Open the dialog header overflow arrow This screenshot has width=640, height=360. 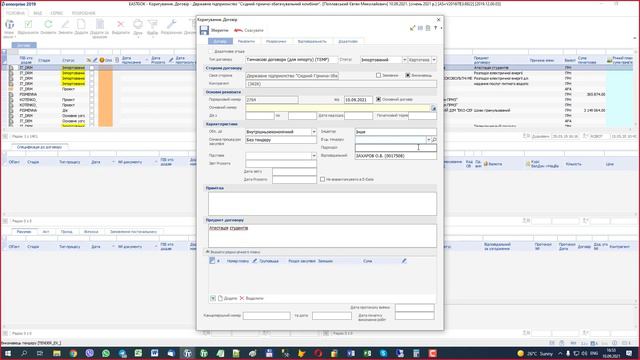click(441, 28)
